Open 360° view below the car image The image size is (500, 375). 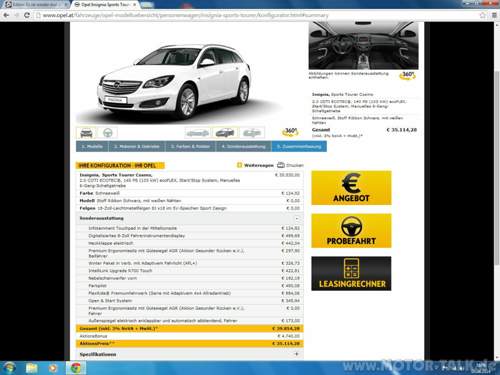(290, 132)
